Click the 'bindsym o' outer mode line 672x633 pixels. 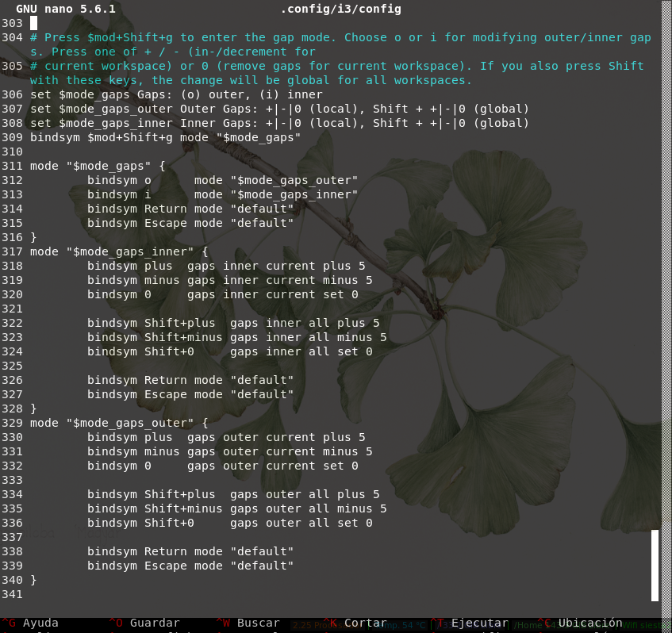(x=222, y=180)
